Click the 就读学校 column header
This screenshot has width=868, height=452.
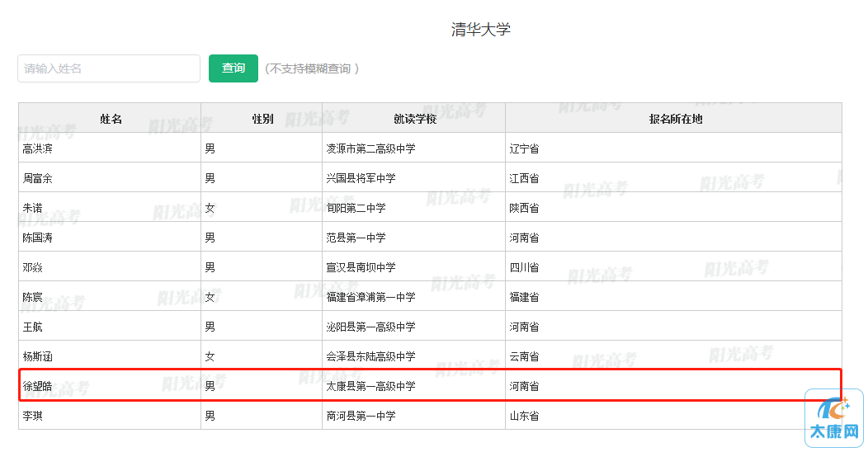[x=415, y=119]
